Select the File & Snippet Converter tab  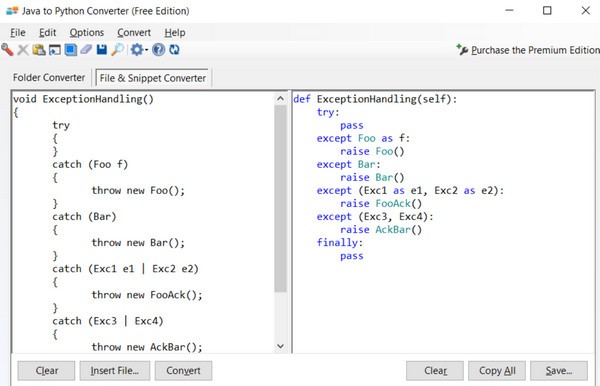(x=152, y=78)
